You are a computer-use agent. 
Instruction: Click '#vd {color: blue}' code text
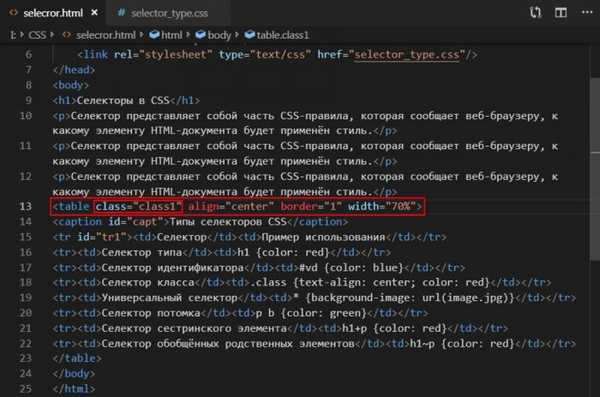point(351,268)
